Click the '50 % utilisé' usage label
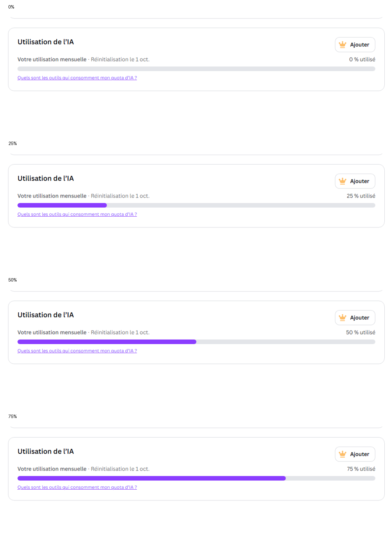392x546 pixels. pyautogui.click(x=360, y=332)
